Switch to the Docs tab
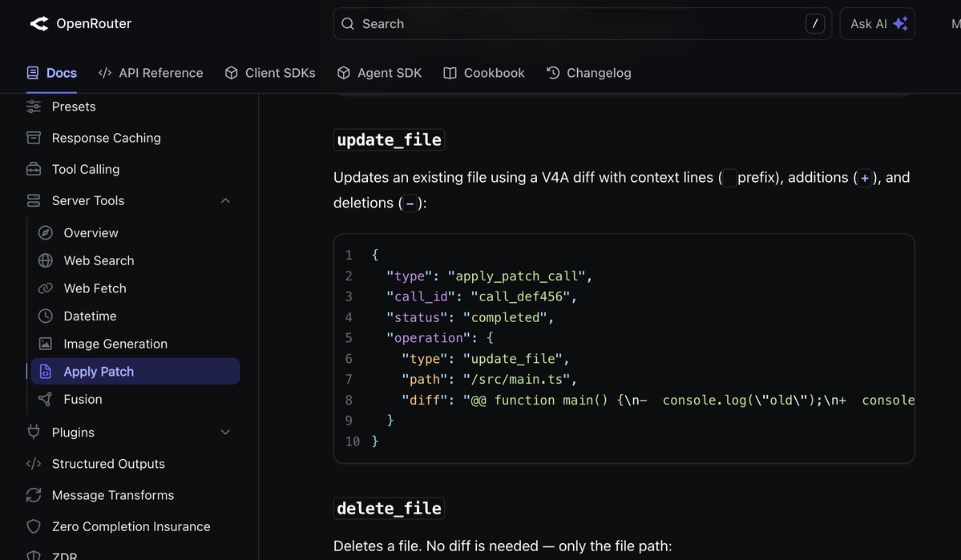Image resolution: width=961 pixels, height=560 pixels. point(51,73)
